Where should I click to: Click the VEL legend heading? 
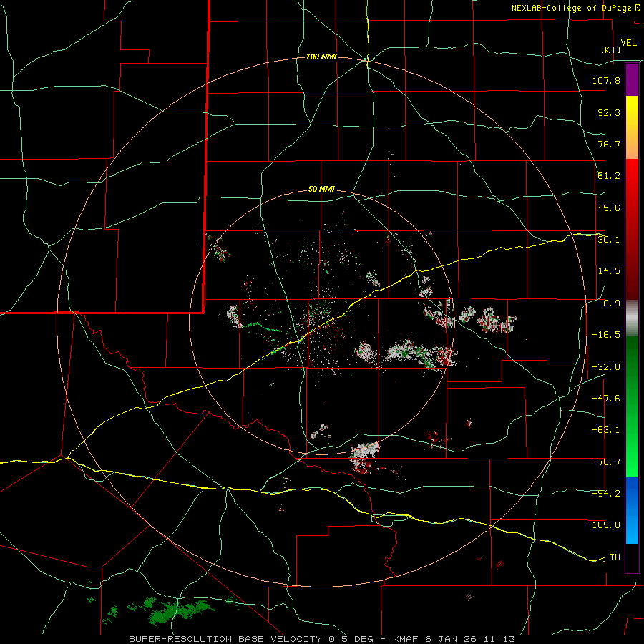(x=628, y=43)
